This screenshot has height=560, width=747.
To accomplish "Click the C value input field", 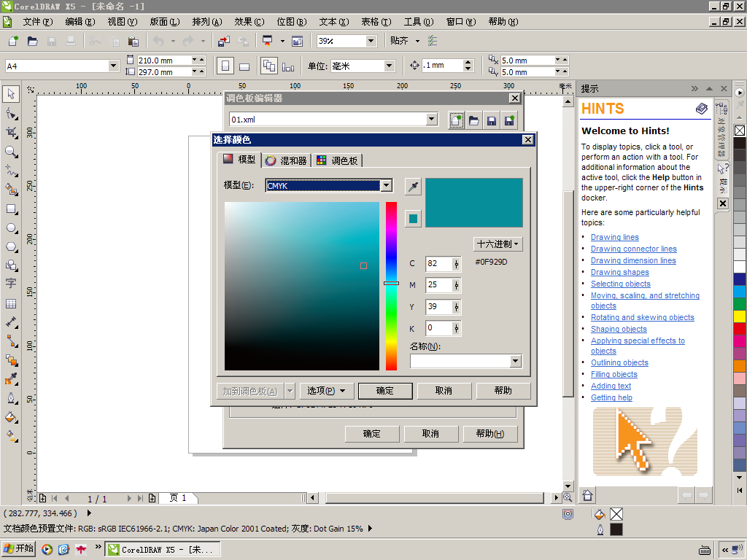I will (438, 264).
